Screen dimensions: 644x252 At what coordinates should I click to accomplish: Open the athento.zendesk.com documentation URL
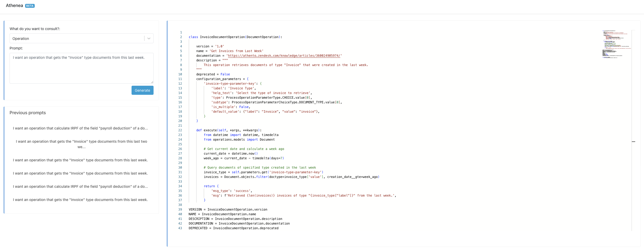[x=284, y=56]
